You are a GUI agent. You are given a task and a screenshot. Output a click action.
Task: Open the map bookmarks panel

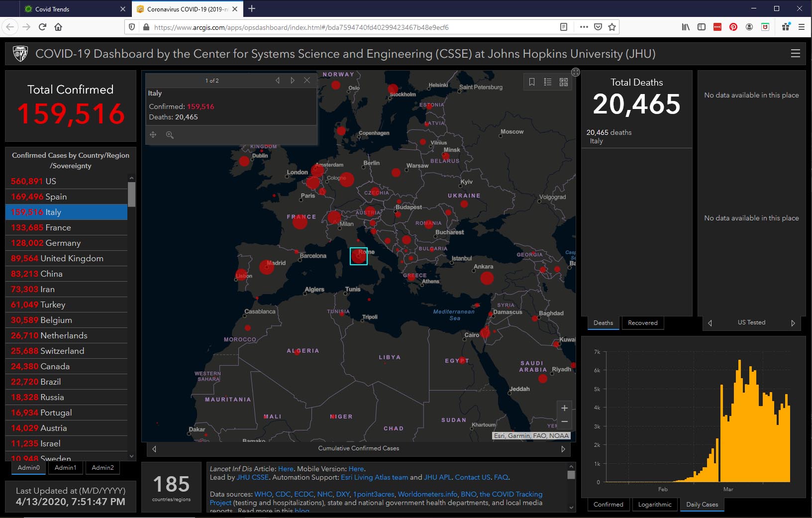(532, 82)
